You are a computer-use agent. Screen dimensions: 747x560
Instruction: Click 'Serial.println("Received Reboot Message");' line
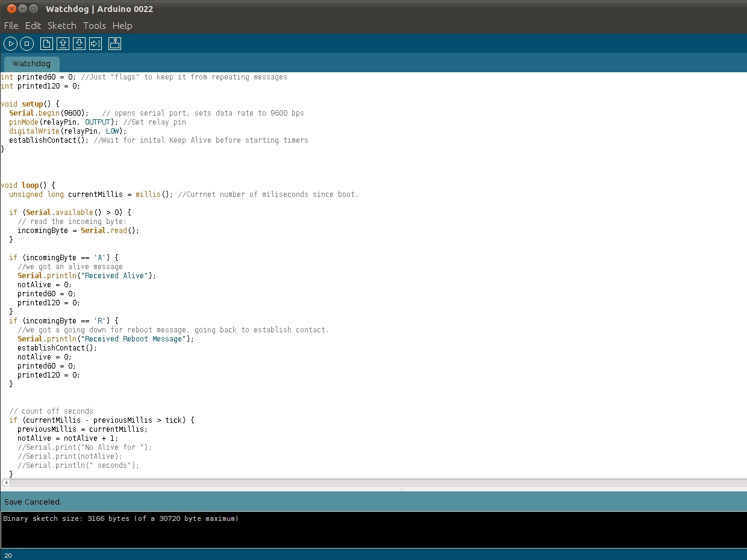pos(106,339)
